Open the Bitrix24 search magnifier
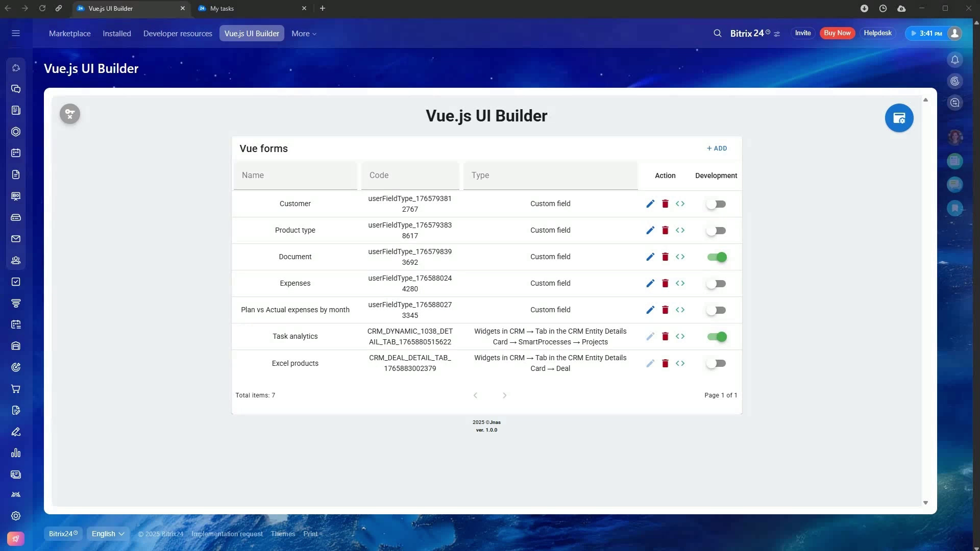980x551 pixels. click(717, 34)
